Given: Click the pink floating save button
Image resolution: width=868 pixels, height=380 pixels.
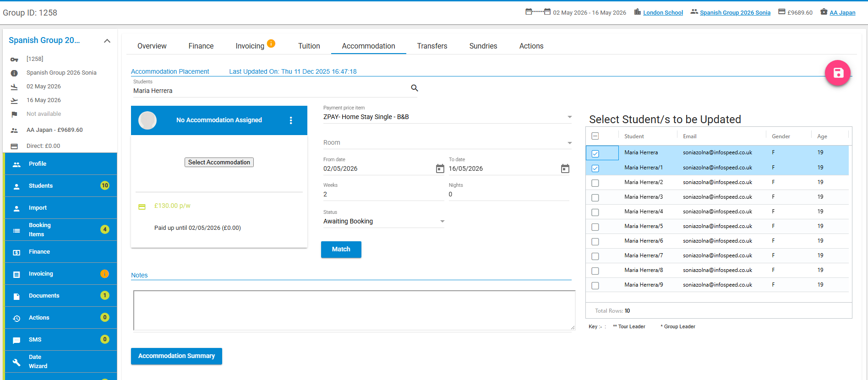Looking at the screenshot, I should (x=838, y=73).
